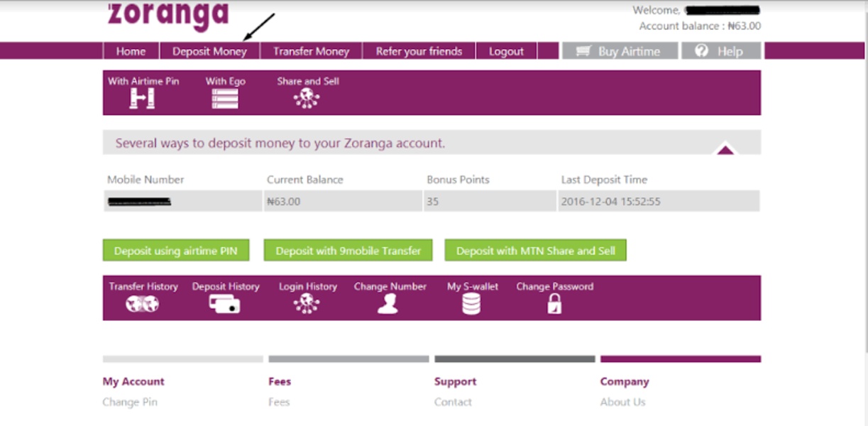This screenshot has width=868, height=426.
Task: Click the Help question mark icon
Action: coord(702,50)
